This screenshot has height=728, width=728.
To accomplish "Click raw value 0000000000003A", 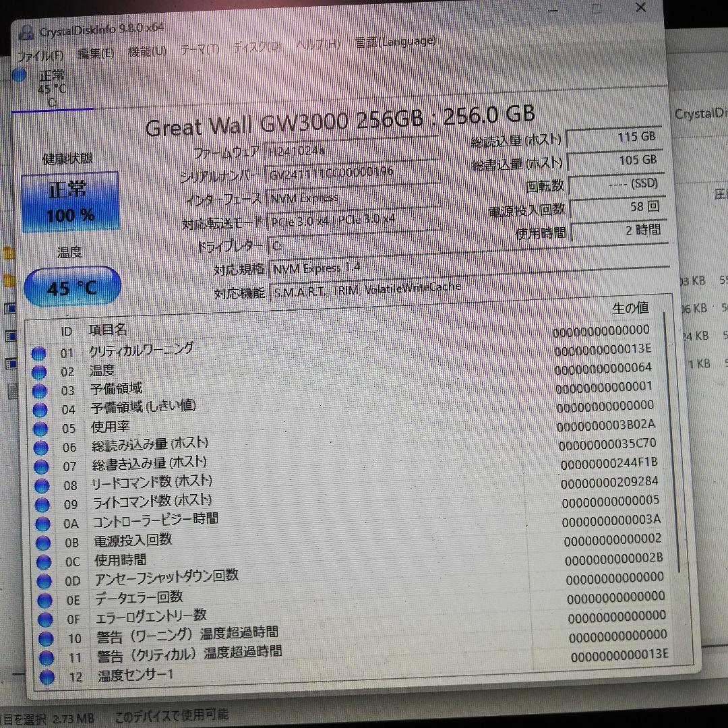I will tap(611, 520).
